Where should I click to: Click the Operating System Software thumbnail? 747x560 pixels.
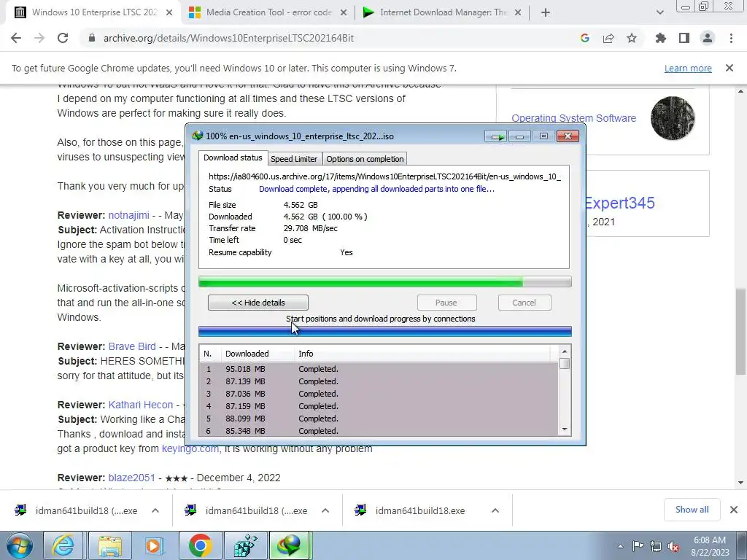[672, 118]
